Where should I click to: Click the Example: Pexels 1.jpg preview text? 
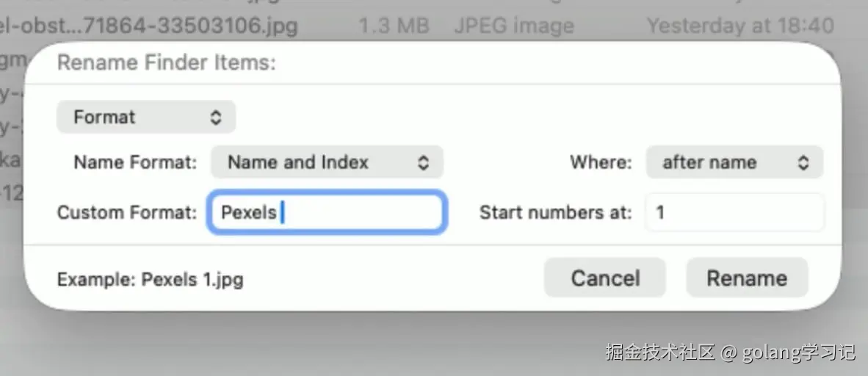click(x=150, y=280)
